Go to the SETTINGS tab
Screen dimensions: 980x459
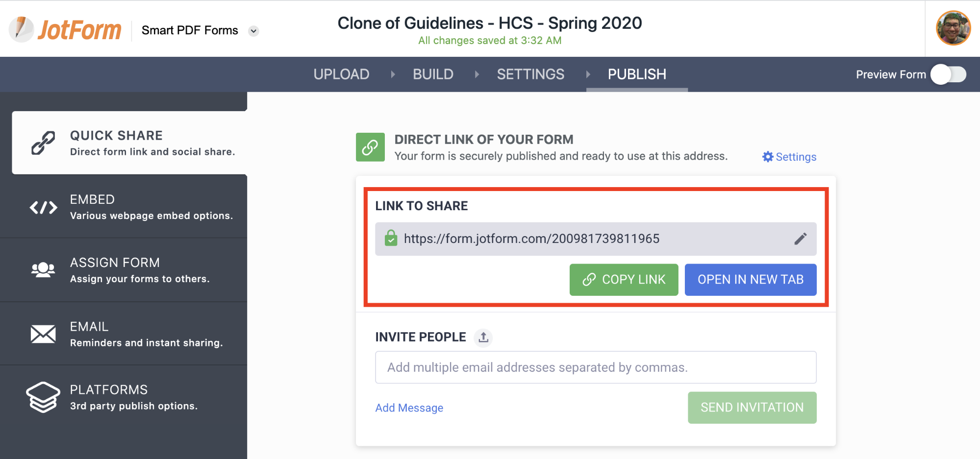click(x=530, y=74)
